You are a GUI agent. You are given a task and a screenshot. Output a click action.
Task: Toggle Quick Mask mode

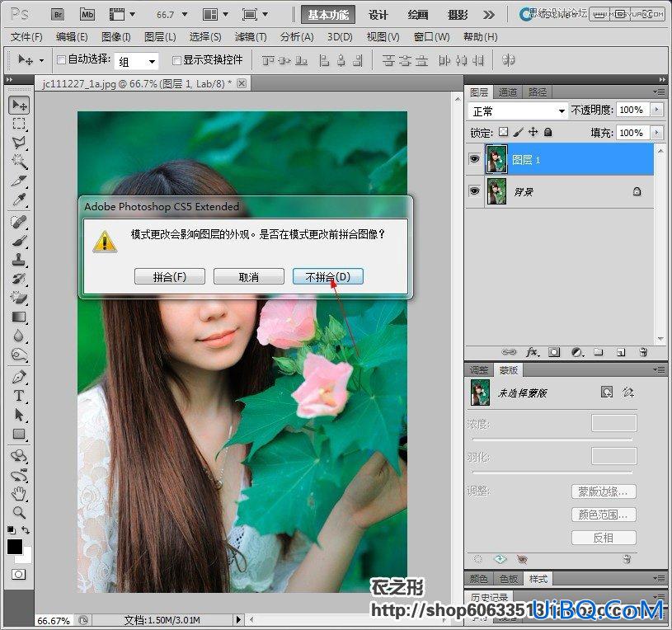click(19, 574)
